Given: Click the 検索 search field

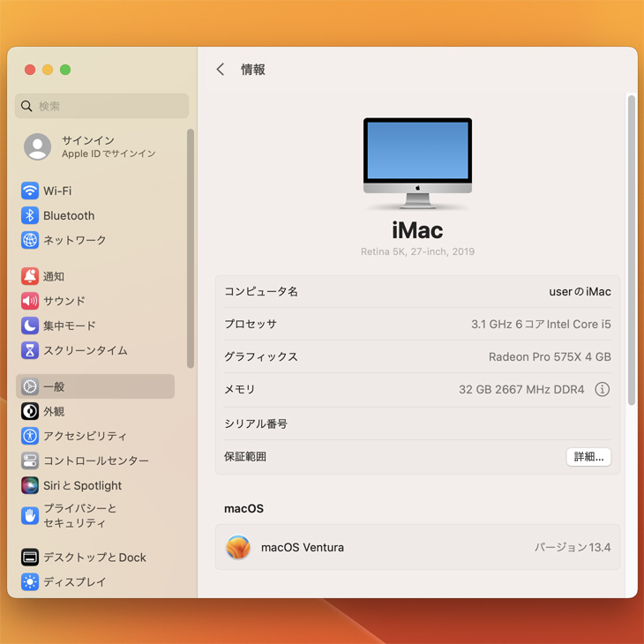Looking at the screenshot, I should (102, 106).
